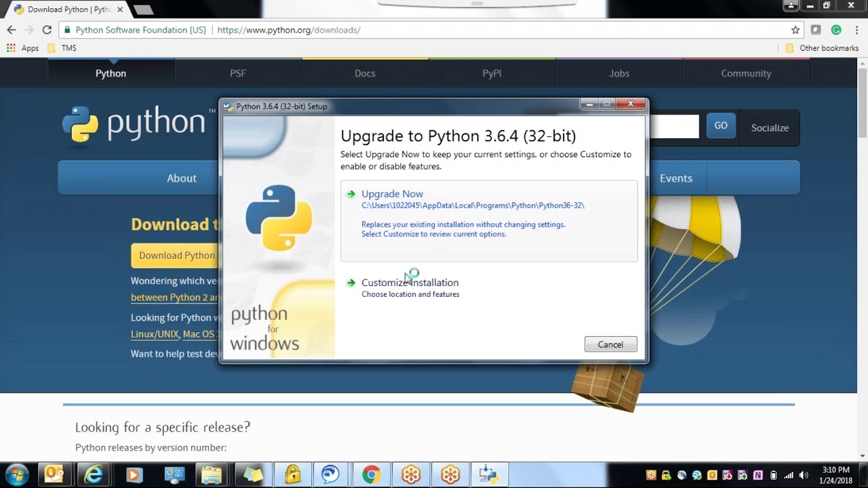
Task: Click the yellow padlock taskbar icon
Action: pos(292,474)
